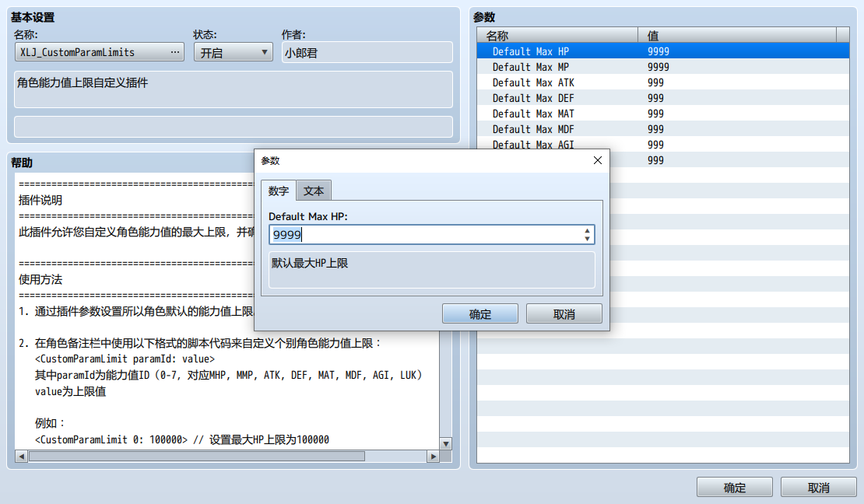The height and width of the screenshot is (504, 864).
Task: Select the Default Max HP row
Action: pyautogui.click(x=663, y=51)
